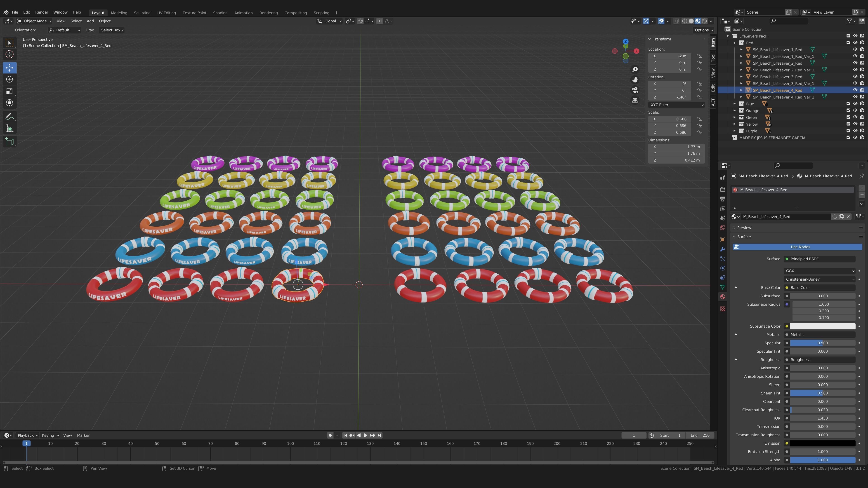Click the Add Cube tool icon
Image resolution: width=868 pixels, height=488 pixels.
[x=9, y=141]
